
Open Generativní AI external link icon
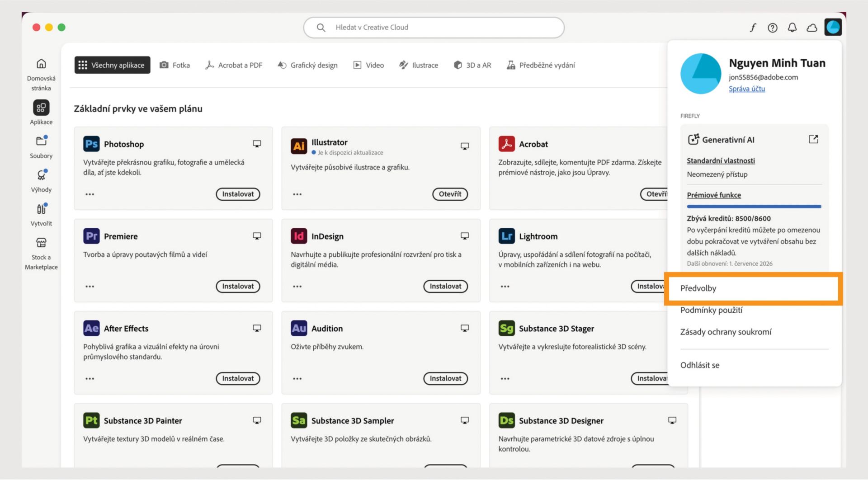tap(813, 139)
